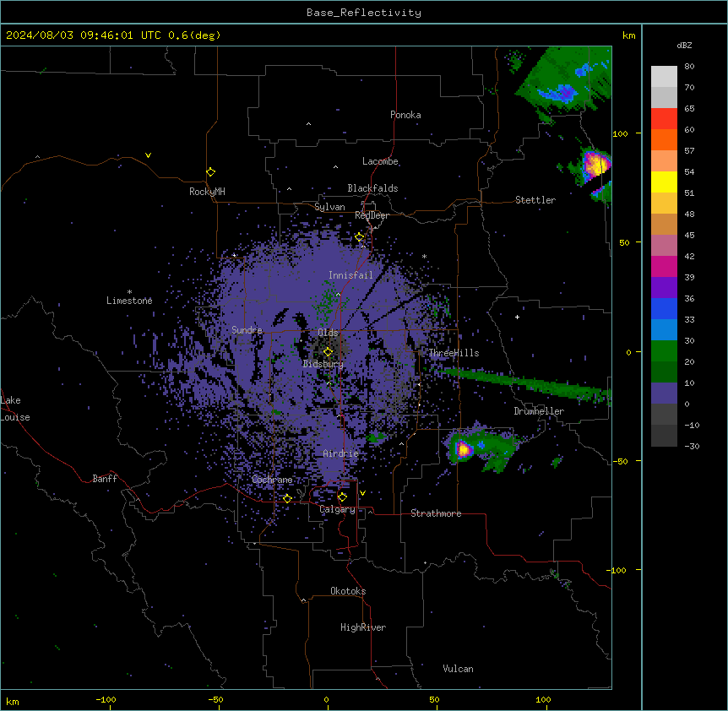Select the Lake Louise label
This screenshot has height=711, width=728.
click(x=15, y=409)
